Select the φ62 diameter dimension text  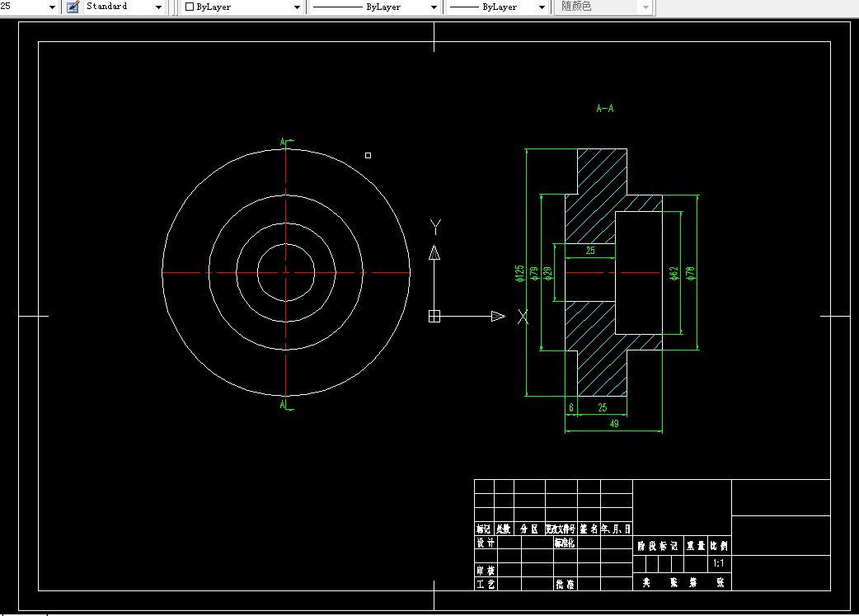(674, 274)
